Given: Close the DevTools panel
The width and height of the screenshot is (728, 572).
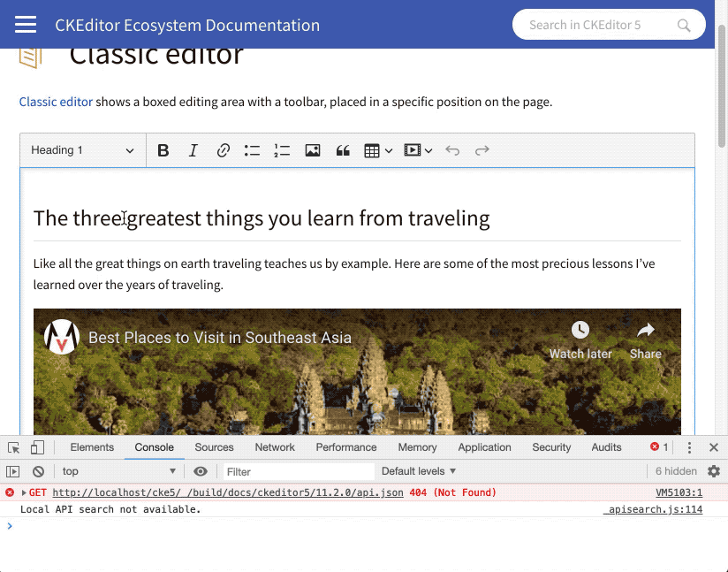Looking at the screenshot, I should 714,447.
